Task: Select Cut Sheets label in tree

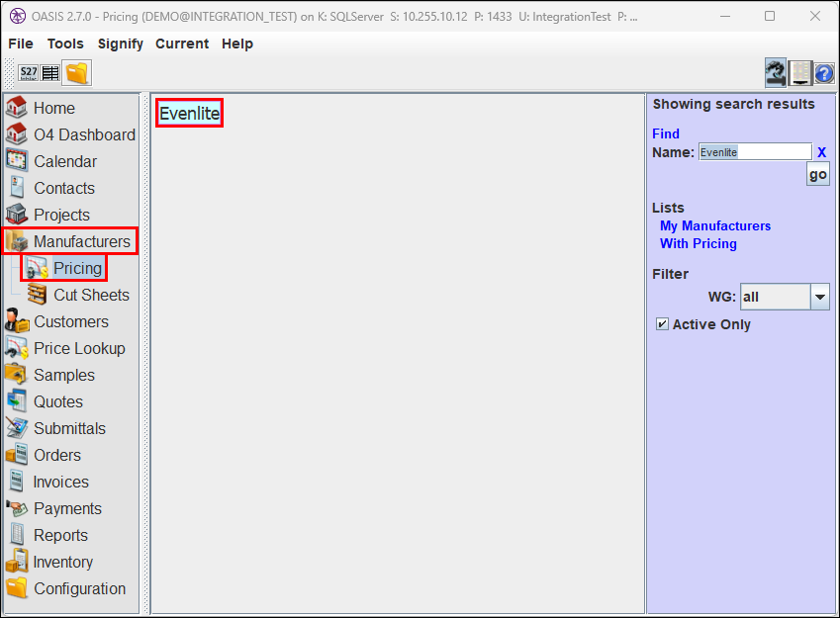Action: tap(92, 295)
